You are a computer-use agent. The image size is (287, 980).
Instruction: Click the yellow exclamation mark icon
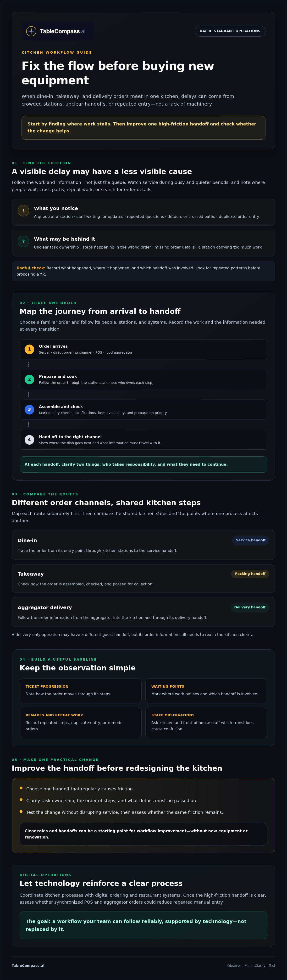[x=23, y=211]
